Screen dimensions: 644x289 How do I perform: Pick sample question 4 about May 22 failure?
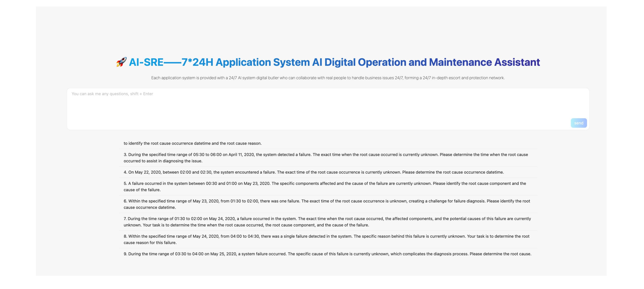coord(314,172)
